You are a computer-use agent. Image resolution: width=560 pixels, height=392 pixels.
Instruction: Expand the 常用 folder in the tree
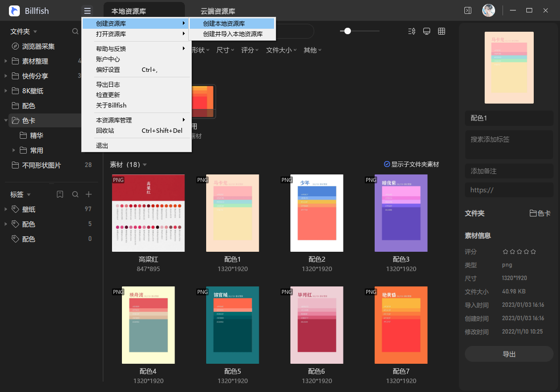click(13, 150)
